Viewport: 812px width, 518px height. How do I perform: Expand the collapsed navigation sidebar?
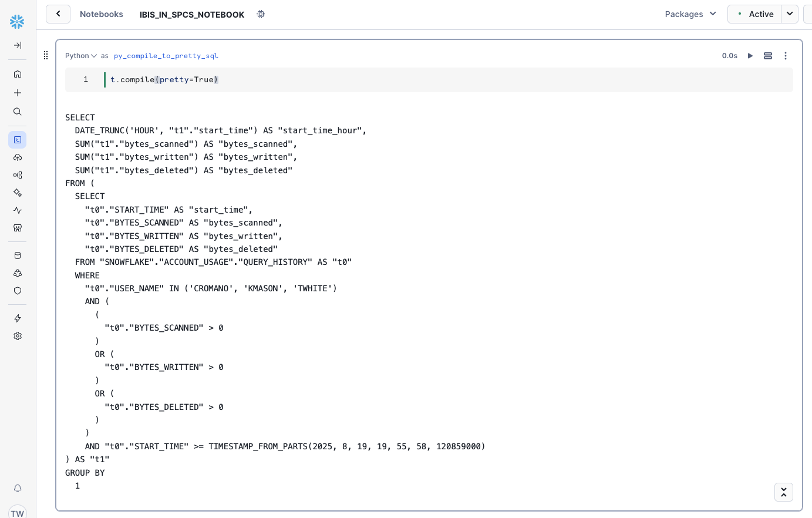point(18,45)
